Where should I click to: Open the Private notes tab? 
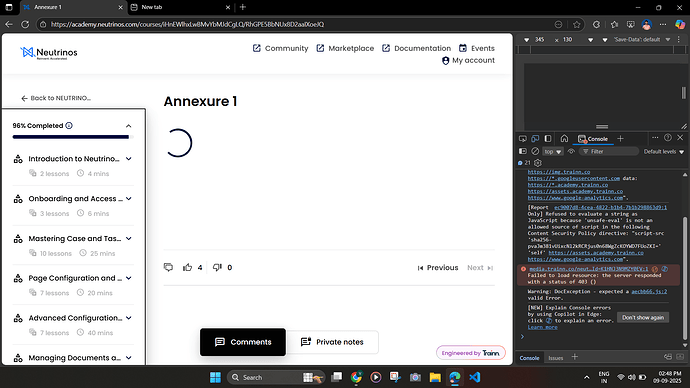pyautogui.click(x=332, y=342)
